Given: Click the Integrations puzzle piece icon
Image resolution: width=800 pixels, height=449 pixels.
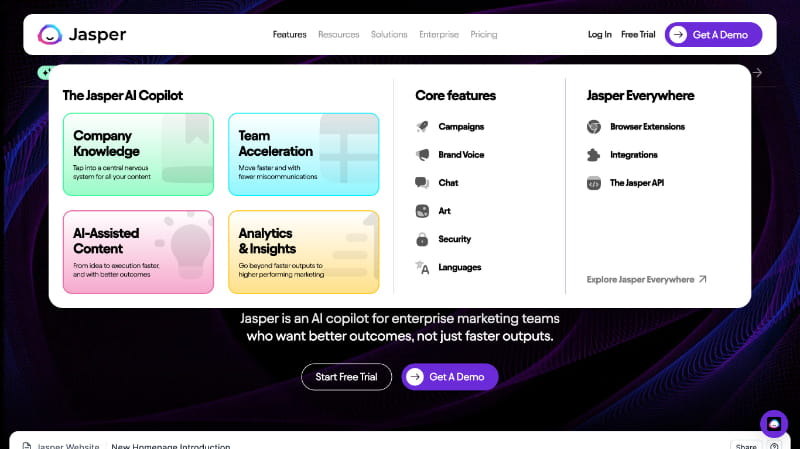Looking at the screenshot, I should (594, 155).
